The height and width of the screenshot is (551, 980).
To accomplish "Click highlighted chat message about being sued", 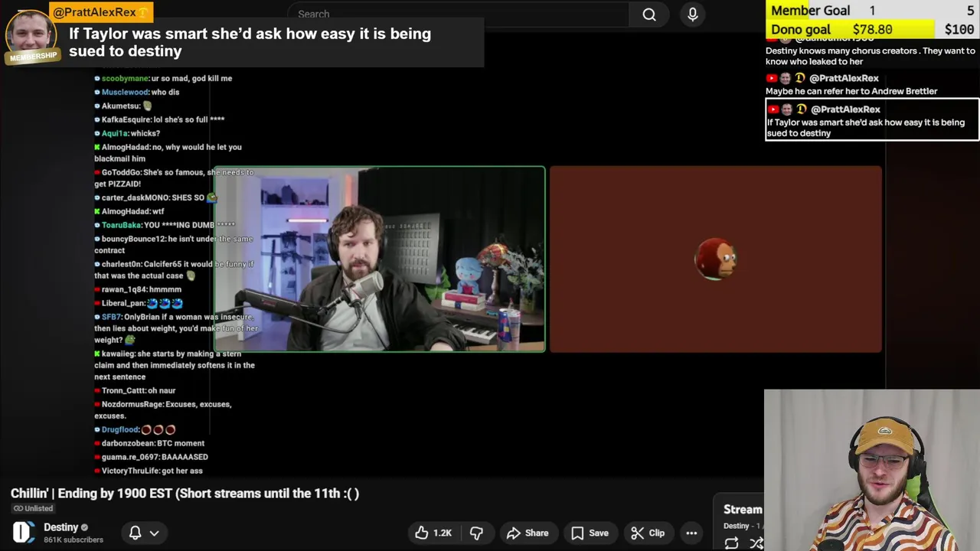I will click(x=872, y=120).
